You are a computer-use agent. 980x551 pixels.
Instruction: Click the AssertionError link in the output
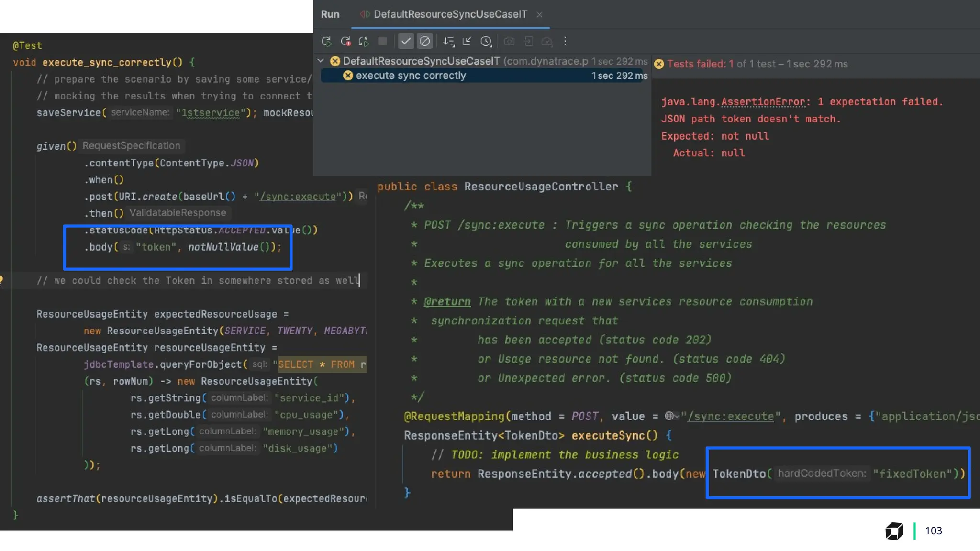pos(763,102)
